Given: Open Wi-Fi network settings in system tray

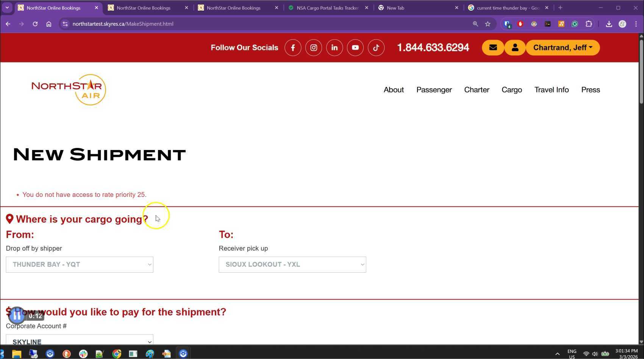Looking at the screenshot, I should [x=586, y=354].
